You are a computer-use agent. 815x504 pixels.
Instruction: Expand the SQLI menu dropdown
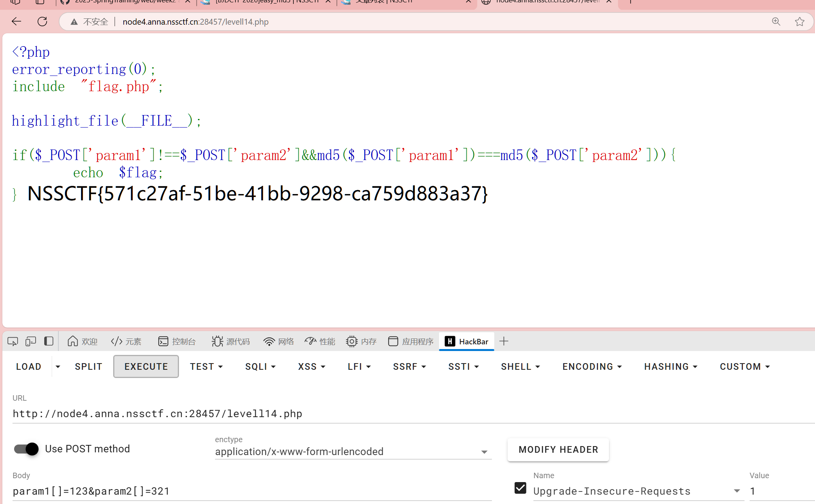260,367
